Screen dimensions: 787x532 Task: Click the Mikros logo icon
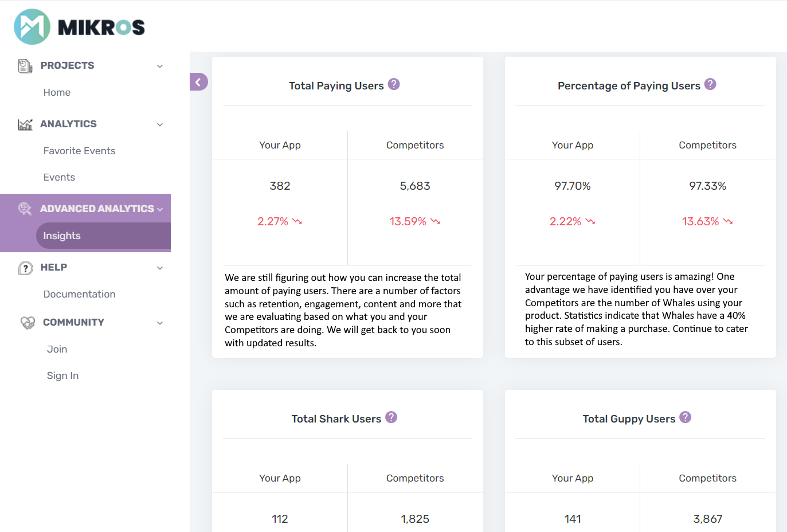coord(32,27)
